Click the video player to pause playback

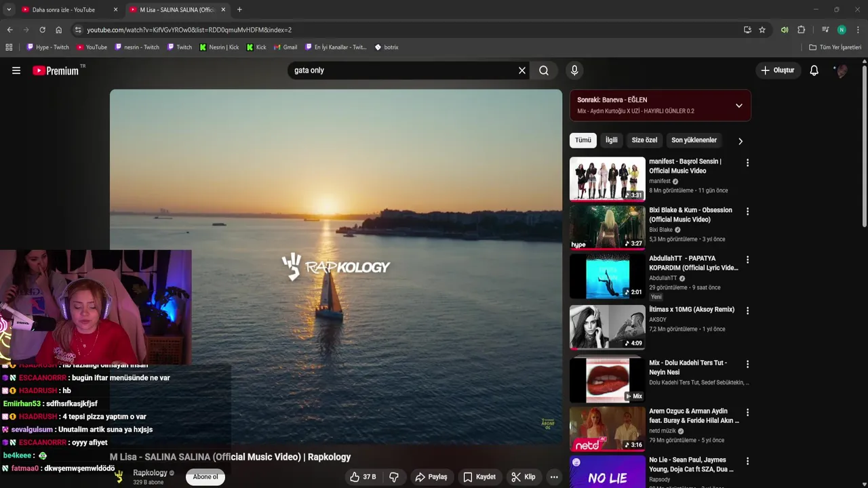[x=336, y=267]
